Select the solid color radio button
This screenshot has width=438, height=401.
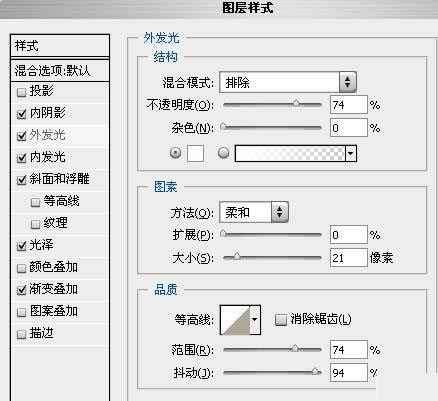click(x=176, y=153)
